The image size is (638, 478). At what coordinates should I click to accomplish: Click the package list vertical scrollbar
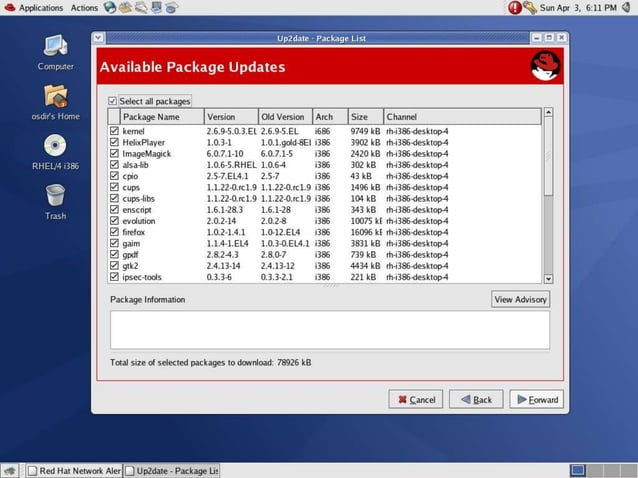pos(547,200)
